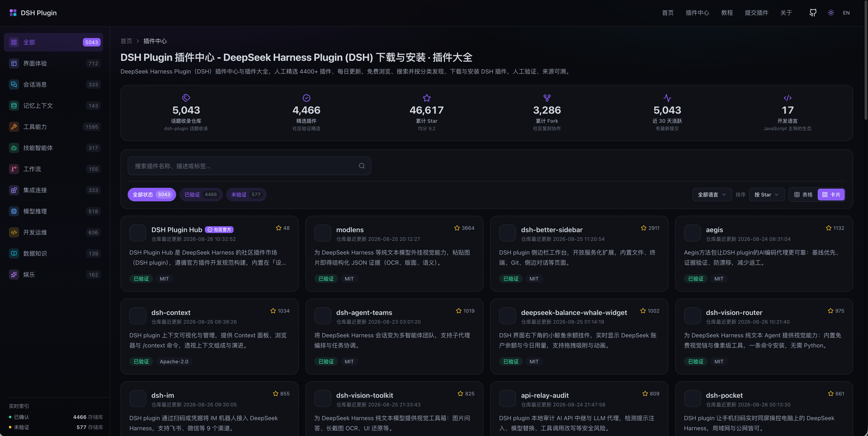Image resolution: width=868 pixels, height=436 pixels.
Task: Select the 全部状态 5043 filter
Action: pyautogui.click(x=152, y=195)
